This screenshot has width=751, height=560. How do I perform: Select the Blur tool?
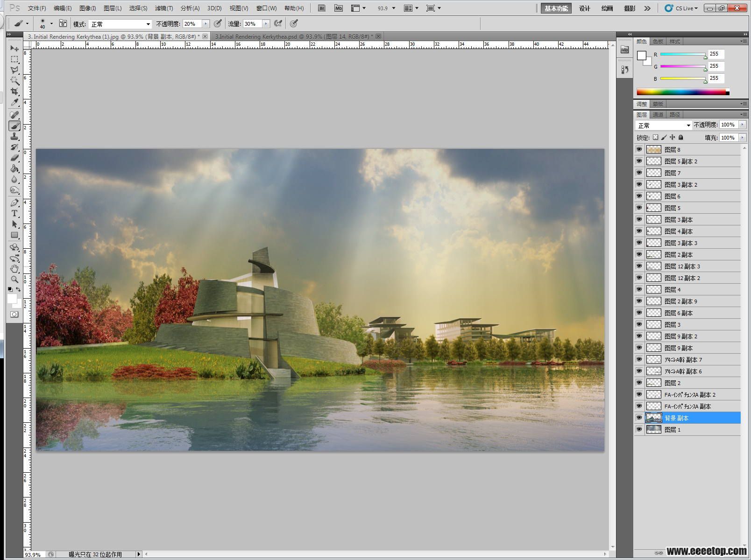(x=14, y=179)
